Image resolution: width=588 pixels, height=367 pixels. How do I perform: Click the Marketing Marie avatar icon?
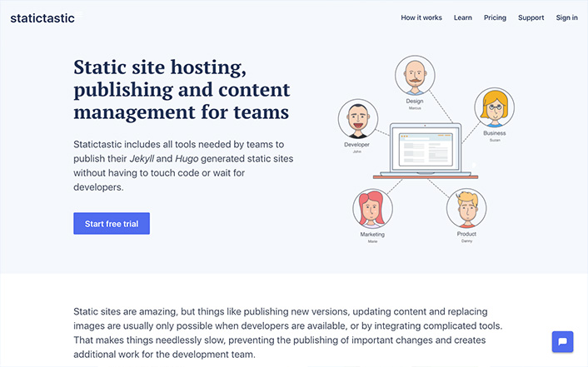click(x=372, y=210)
